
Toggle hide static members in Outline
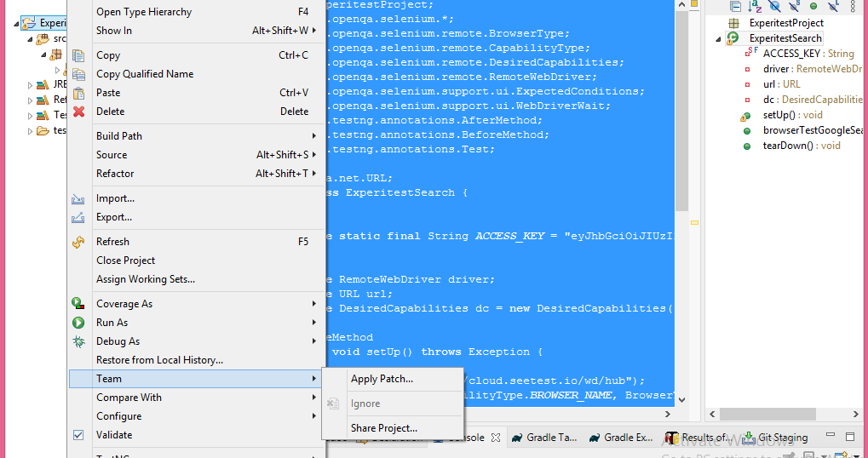pos(794,6)
